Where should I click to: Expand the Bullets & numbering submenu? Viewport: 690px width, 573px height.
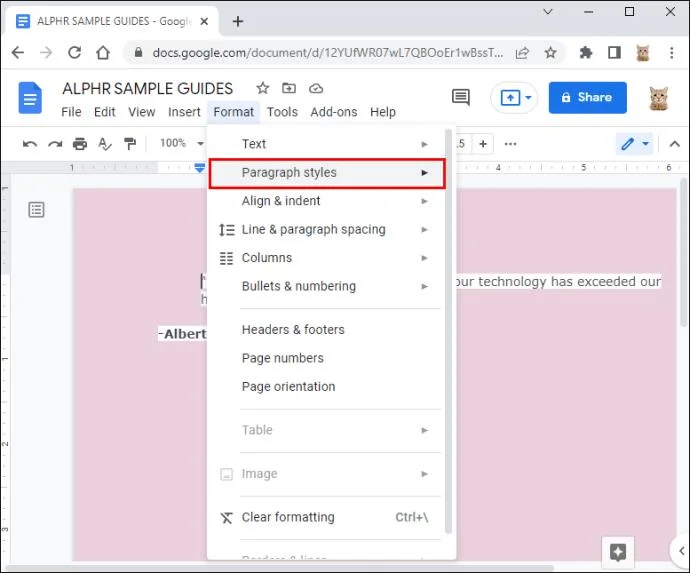[327, 286]
